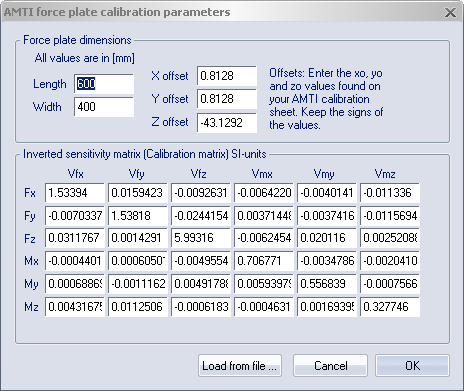Cancel the calibration dialog
The width and height of the screenshot is (464, 391).
point(330,366)
